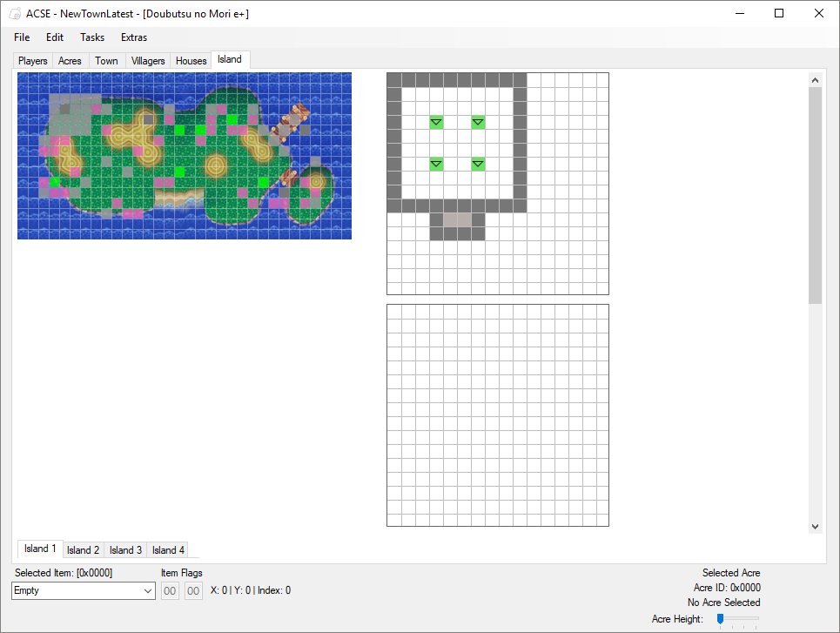This screenshot has width=840, height=633.
Task: Select the Island tab
Action: click(230, 59)
